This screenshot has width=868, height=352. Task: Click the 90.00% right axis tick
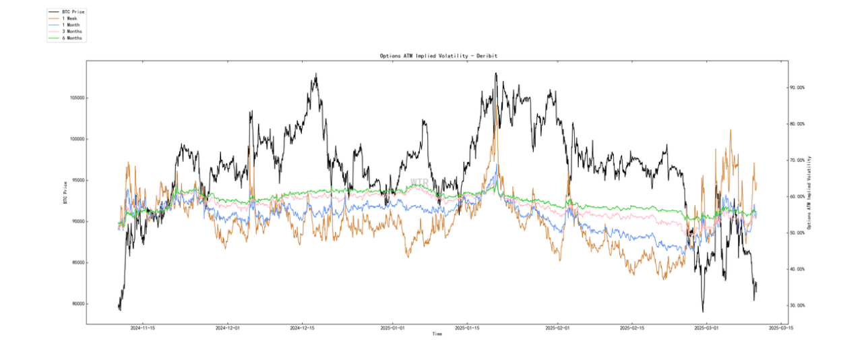[798, 88]
